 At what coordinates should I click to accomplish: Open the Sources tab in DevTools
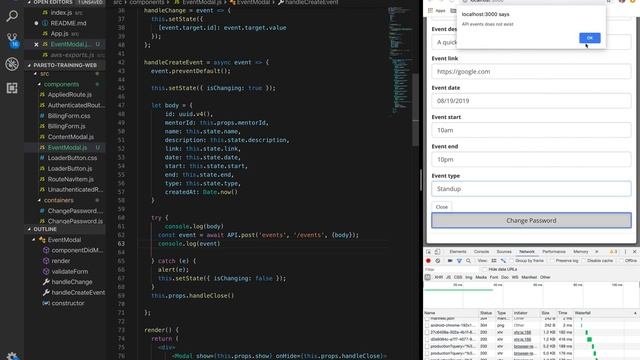click(504, 252)
